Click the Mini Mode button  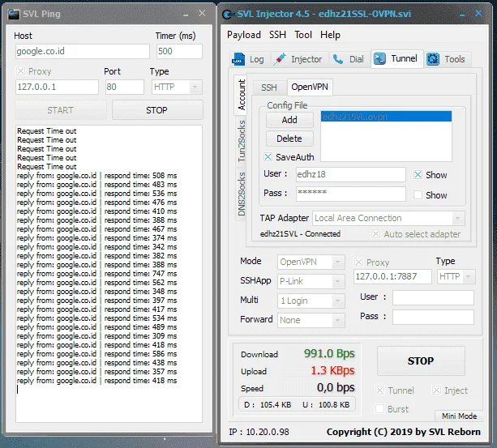[x=459, y=416]
